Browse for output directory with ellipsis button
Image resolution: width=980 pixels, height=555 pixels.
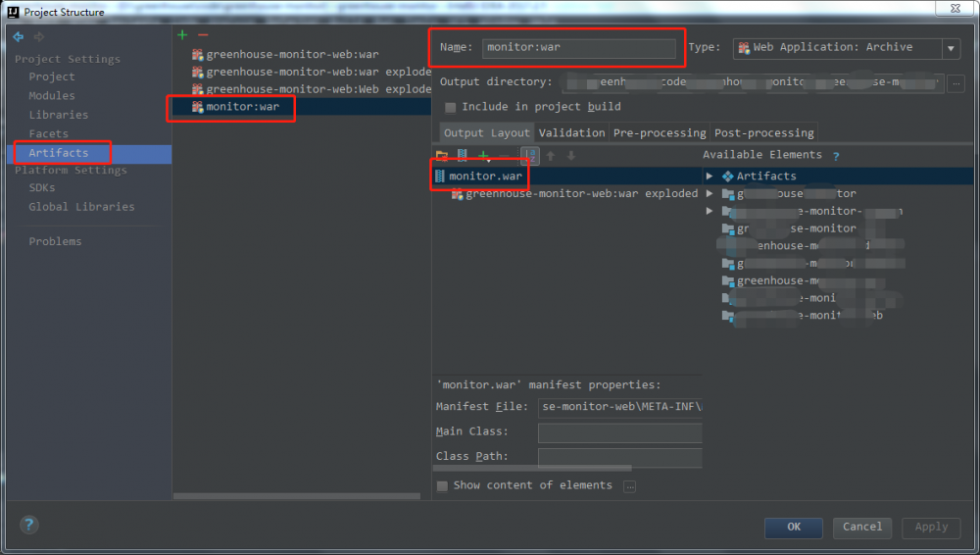tap(955, 82)
